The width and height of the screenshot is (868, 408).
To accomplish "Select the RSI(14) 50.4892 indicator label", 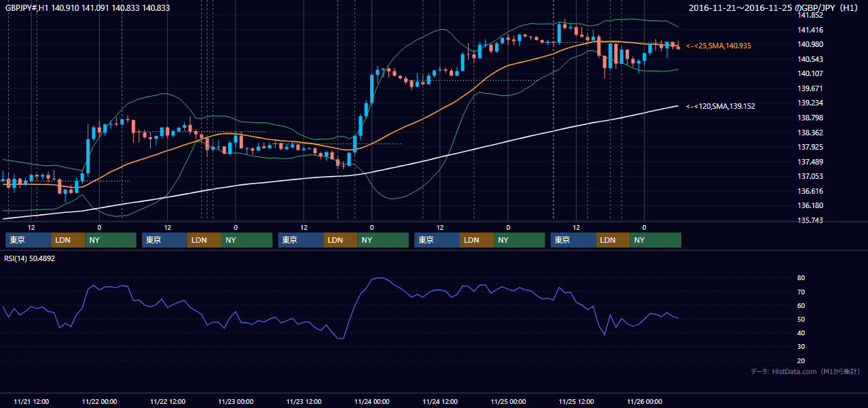I will [x=29, y=258].
